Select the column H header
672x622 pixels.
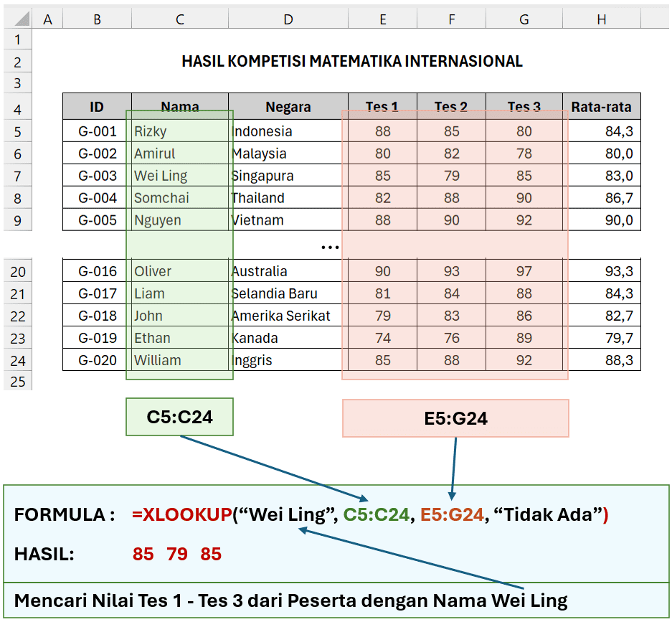tap(602, 19)
